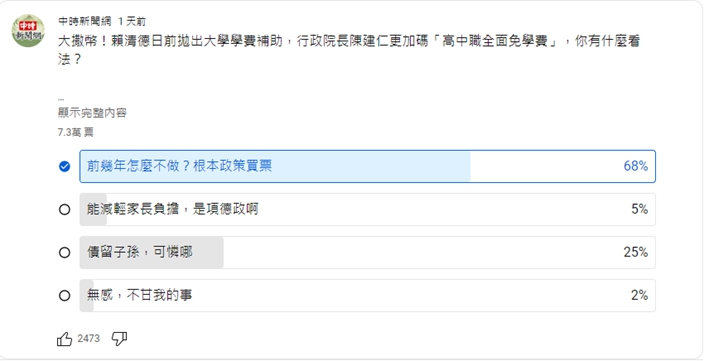704x361 pixels.
Task: Vote for 債留子孫，可憐哪 option bar
Action: point(367,253)
